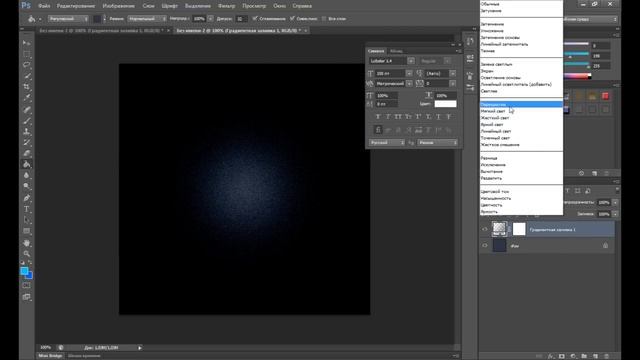Open the Изображение menu
The image size is (640, 360).
[118, 6]
